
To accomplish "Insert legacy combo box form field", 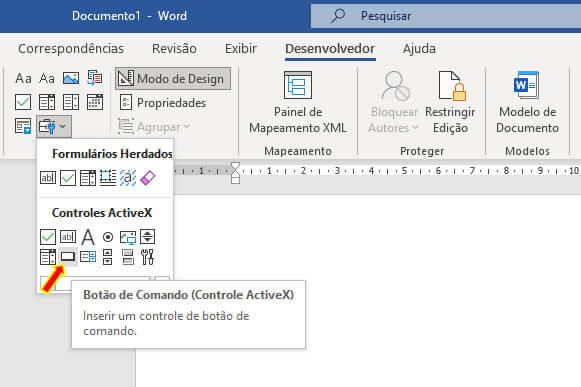I will pyautogui.click(x=88, y=178).
